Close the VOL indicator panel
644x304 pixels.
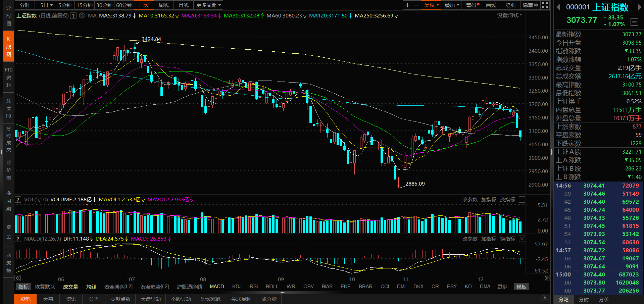pos(522,200)
